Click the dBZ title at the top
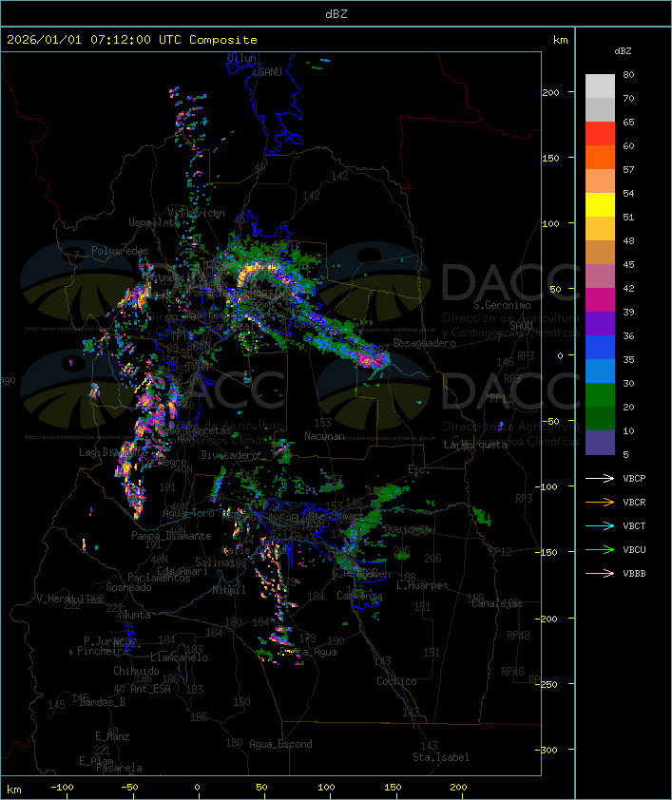672x800 pixels. (336, 13)
